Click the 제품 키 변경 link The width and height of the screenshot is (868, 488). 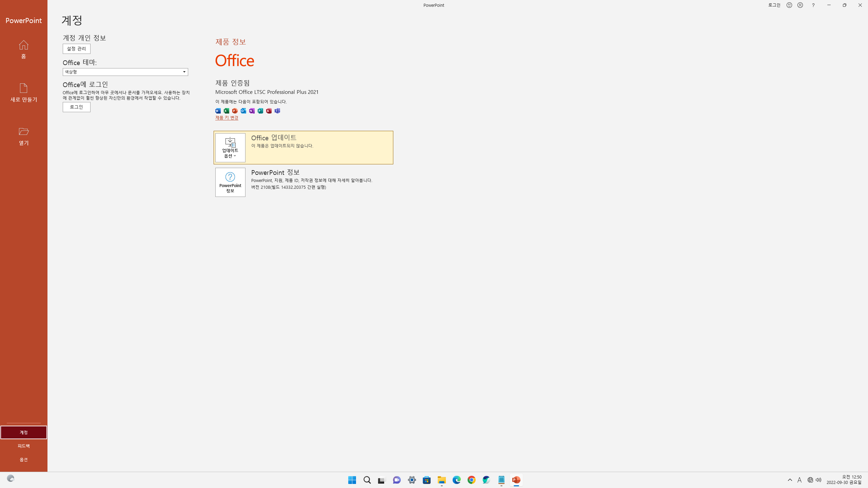pos(227,118)
